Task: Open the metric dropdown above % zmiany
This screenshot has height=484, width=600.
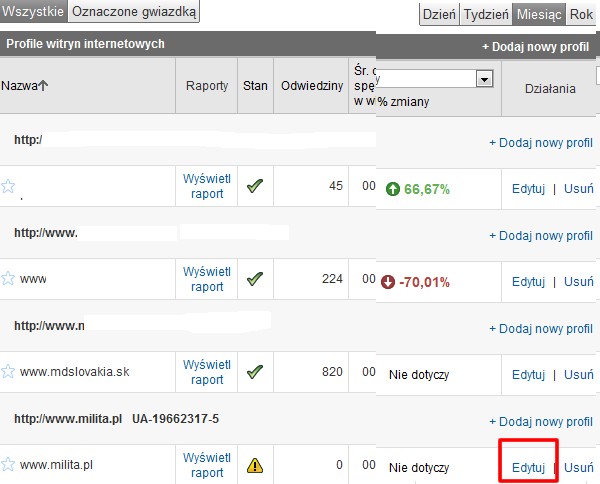Action: (x=484, y=79)
